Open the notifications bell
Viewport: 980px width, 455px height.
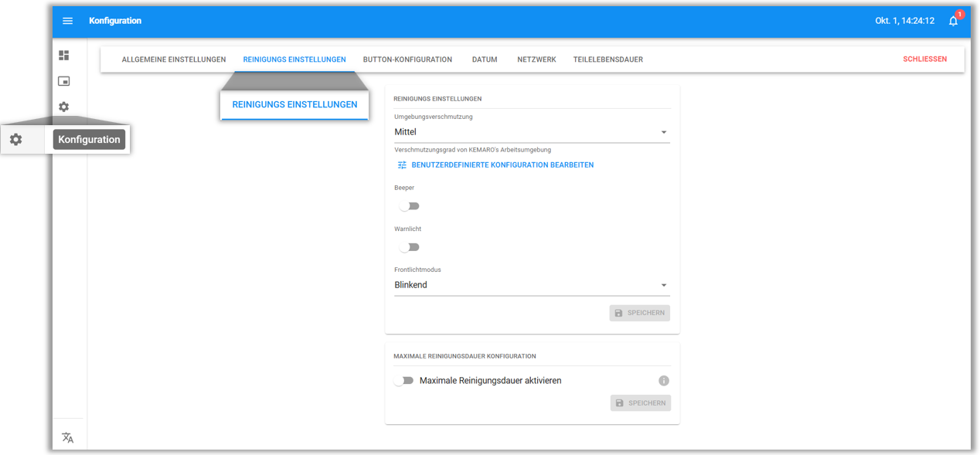953,21
